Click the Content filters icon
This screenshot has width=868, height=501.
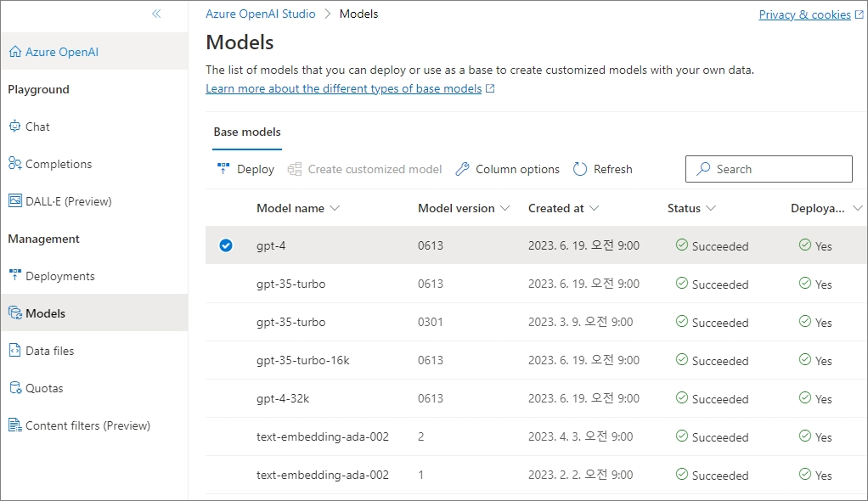click(x=15, y=425)
